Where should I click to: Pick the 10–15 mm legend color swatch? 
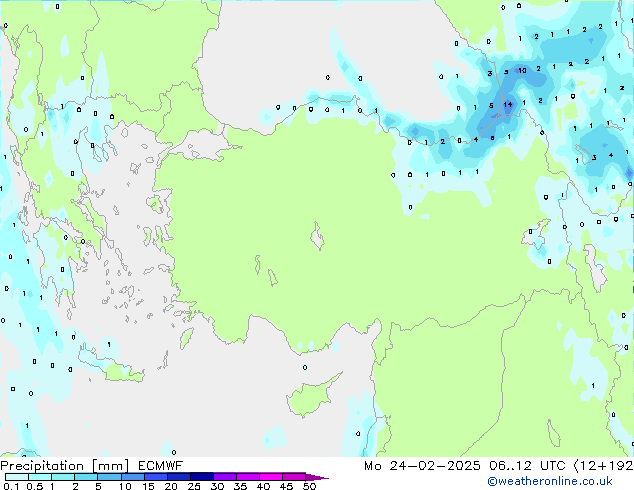coord(132,477)
